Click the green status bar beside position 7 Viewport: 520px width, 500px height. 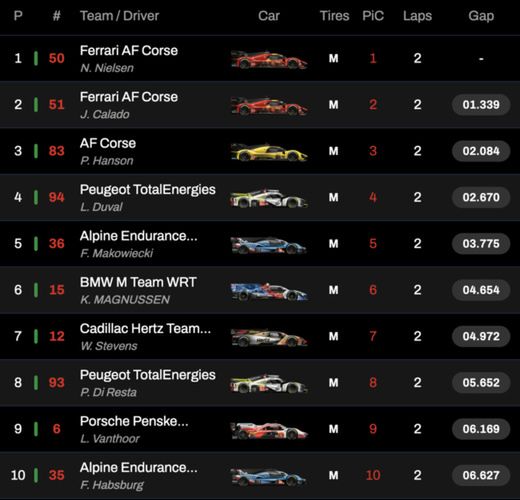coord(36,336)
